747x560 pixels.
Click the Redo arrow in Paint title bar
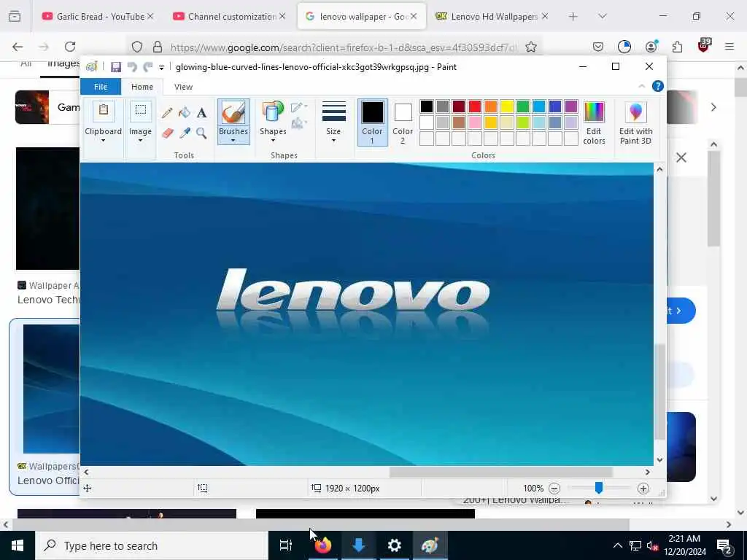pyautogui.click(x=148, y=67)
